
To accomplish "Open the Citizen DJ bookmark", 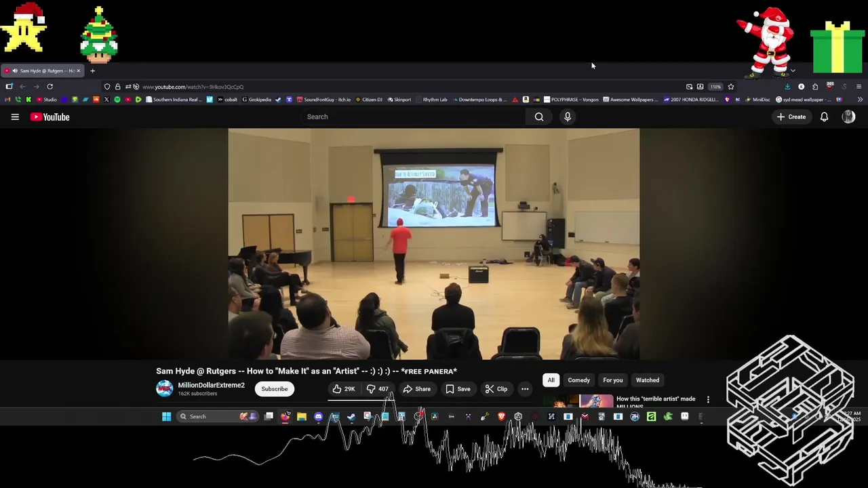I will coord(369,100).
